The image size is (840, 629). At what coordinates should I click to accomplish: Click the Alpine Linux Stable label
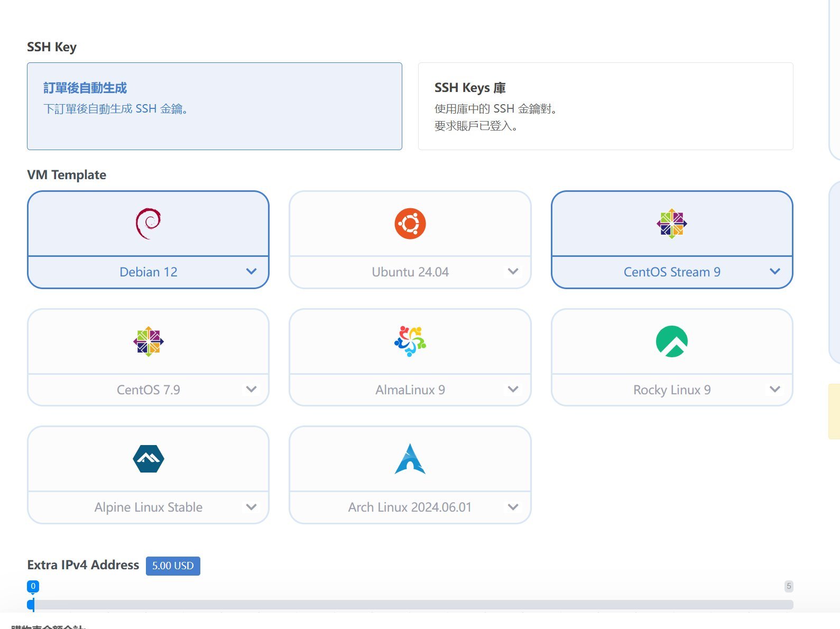tap(149, 507)
